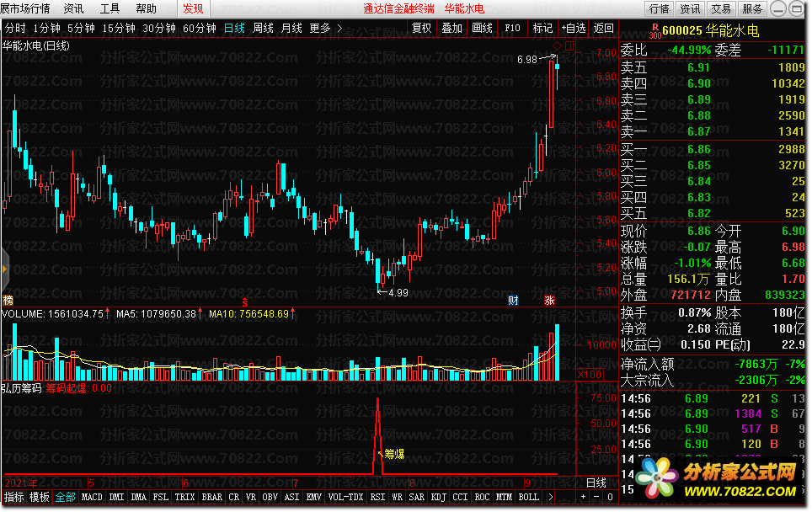Image resolution: width=812 pixels, height=512 pixels.
Task: Expand more period options with the arrow after 更多
Action: tap(339, 29)
